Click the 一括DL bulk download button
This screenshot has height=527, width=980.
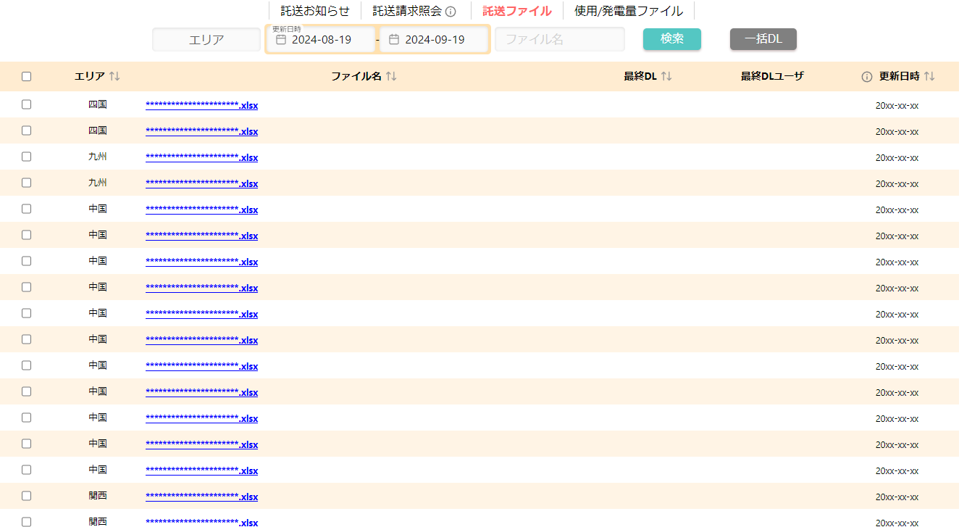(763, 39)
